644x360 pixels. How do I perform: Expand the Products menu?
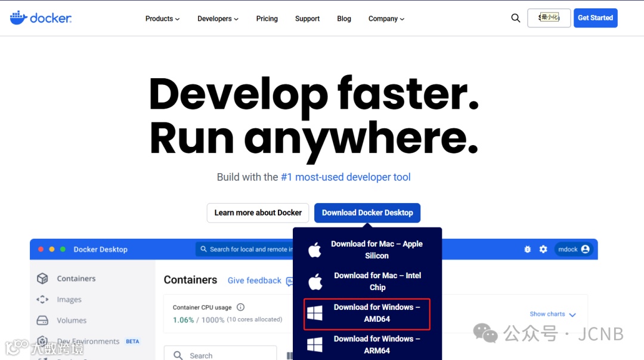(162, 19)
